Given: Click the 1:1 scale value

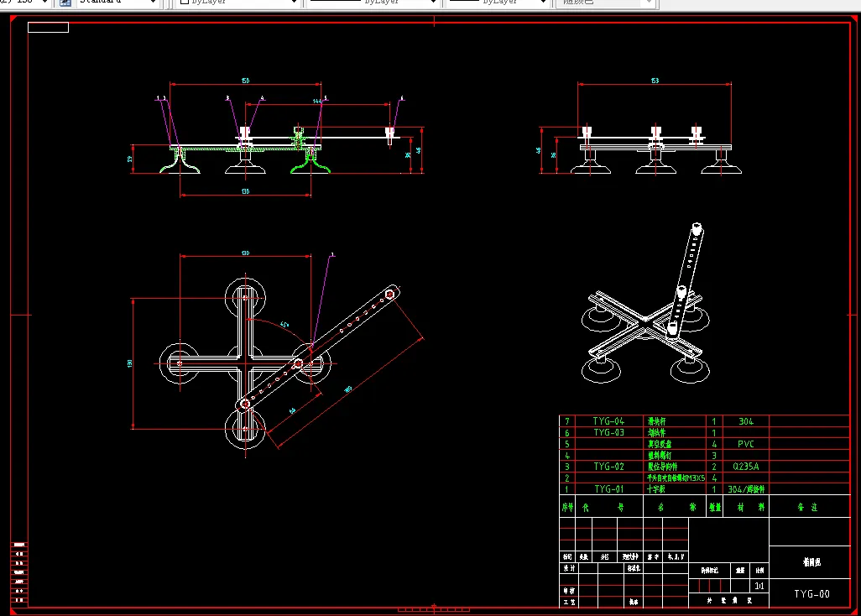Looking at the screenshot, I should [x=759, y=586].
